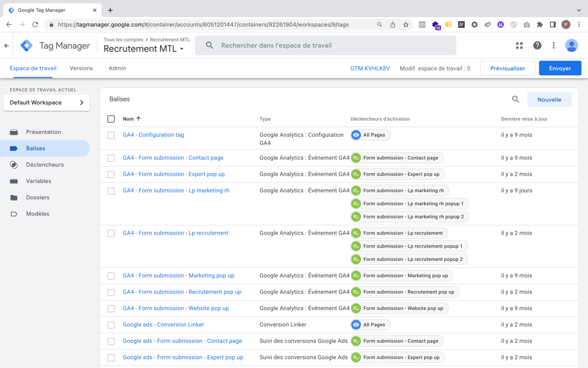Check the GA4 Lp recrutement row checkbox
The width and height of the screenshot is (588, 368).
click(x=111, y=233)
